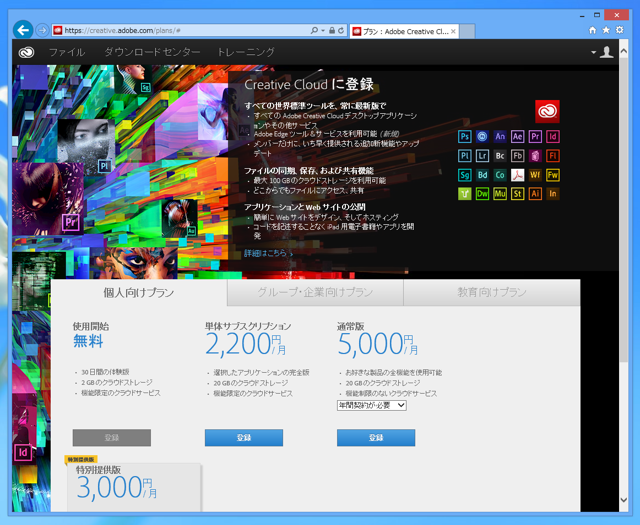This screenshot has height=525, width=640.
Task: Click the page scrollbar down arrow
Action: pyautogui.click(x=624, y=500)
